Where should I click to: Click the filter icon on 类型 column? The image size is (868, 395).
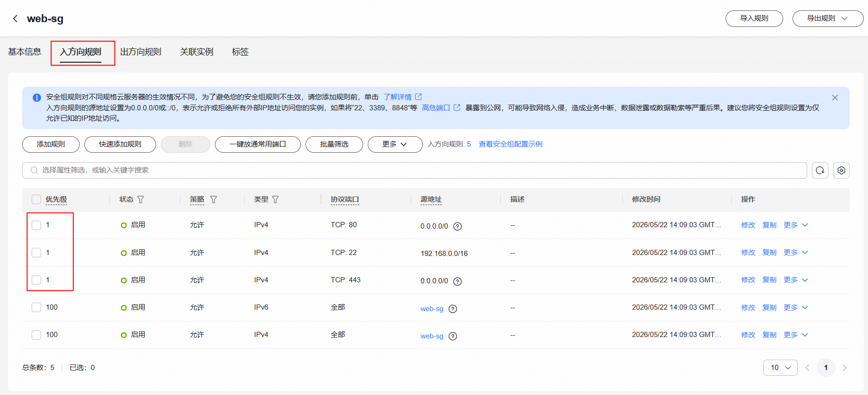tap(275, 199)
